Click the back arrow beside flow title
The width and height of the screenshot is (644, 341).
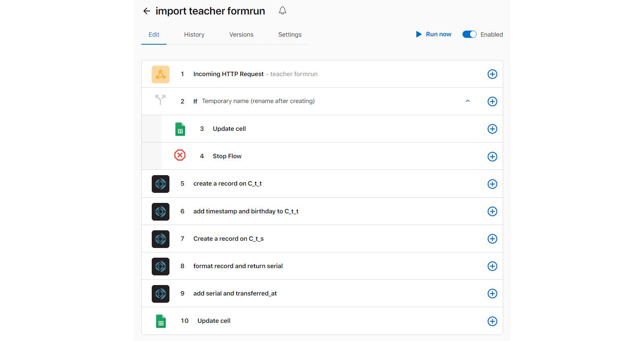147,11
